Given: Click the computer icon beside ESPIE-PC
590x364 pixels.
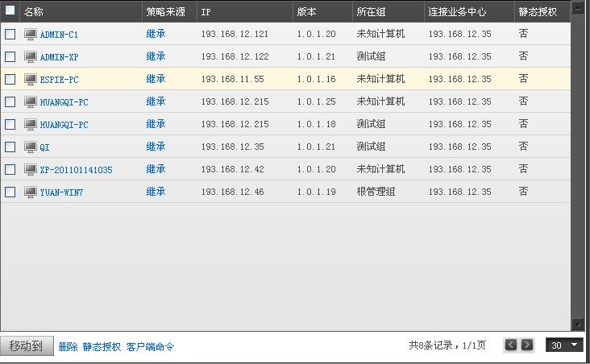Looking at the screenshot, I should click(x=31, y=80).
